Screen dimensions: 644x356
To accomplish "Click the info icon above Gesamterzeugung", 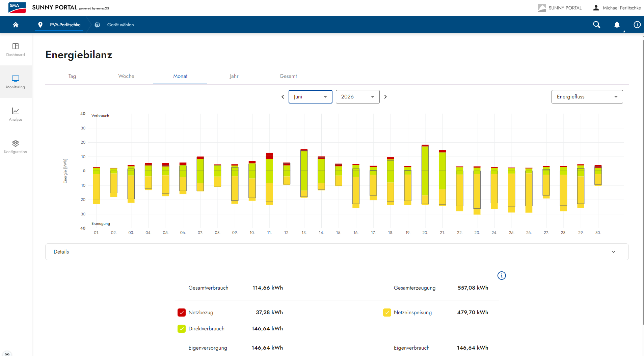I will point(502,276).
